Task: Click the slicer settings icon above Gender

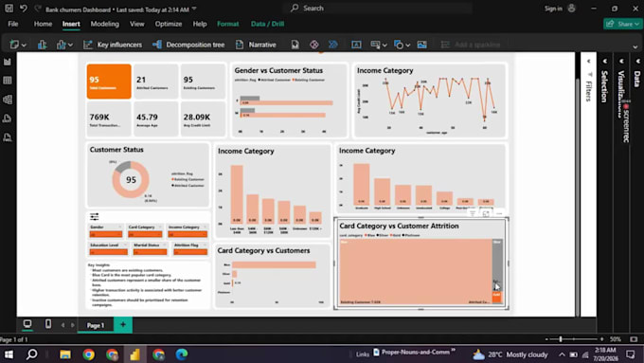Action: coord(95,217)
